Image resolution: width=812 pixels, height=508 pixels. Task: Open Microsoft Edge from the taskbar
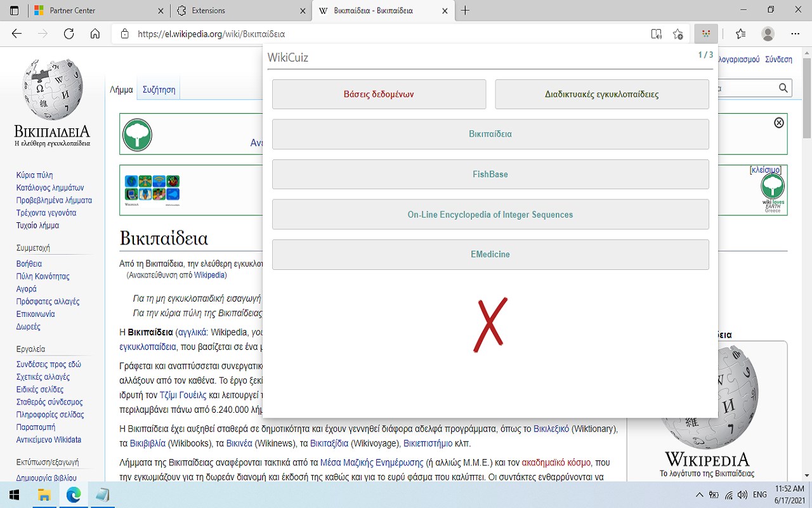[x=74, y=495]
